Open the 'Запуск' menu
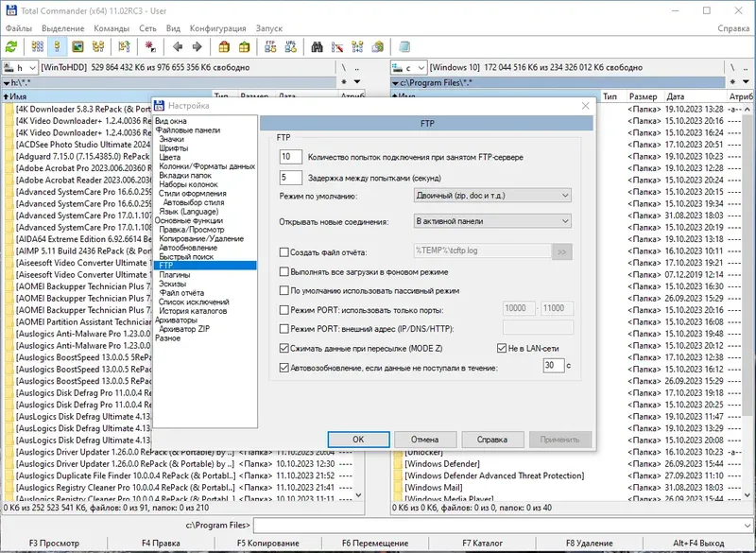756x553 pixels. tap(269, 28)
